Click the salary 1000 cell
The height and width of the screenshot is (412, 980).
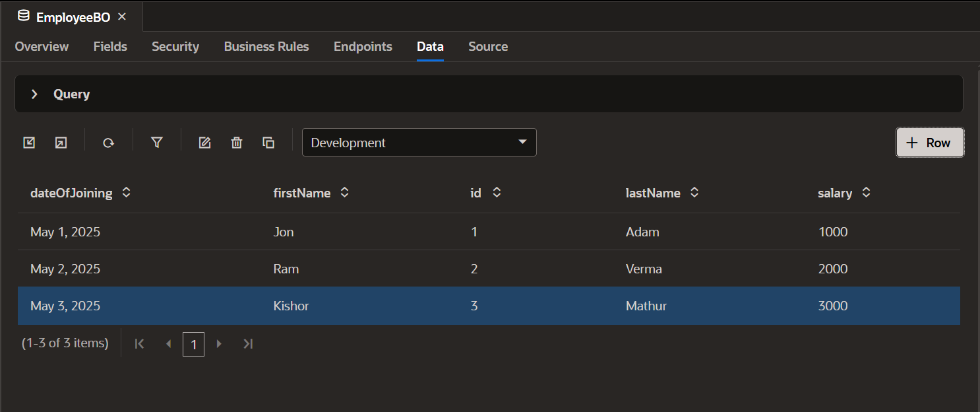tap(833, 232)
